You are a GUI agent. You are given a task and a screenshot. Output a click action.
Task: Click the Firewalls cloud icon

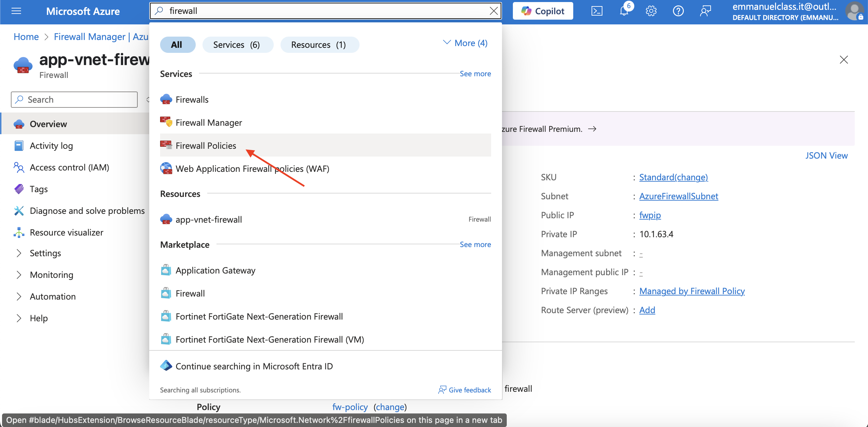click(166, 99)
